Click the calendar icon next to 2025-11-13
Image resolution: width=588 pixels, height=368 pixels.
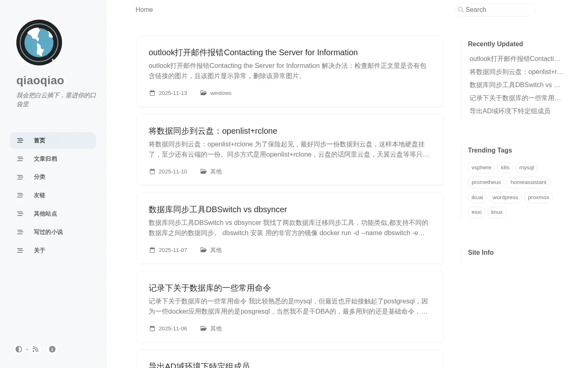tap(152, 93)
